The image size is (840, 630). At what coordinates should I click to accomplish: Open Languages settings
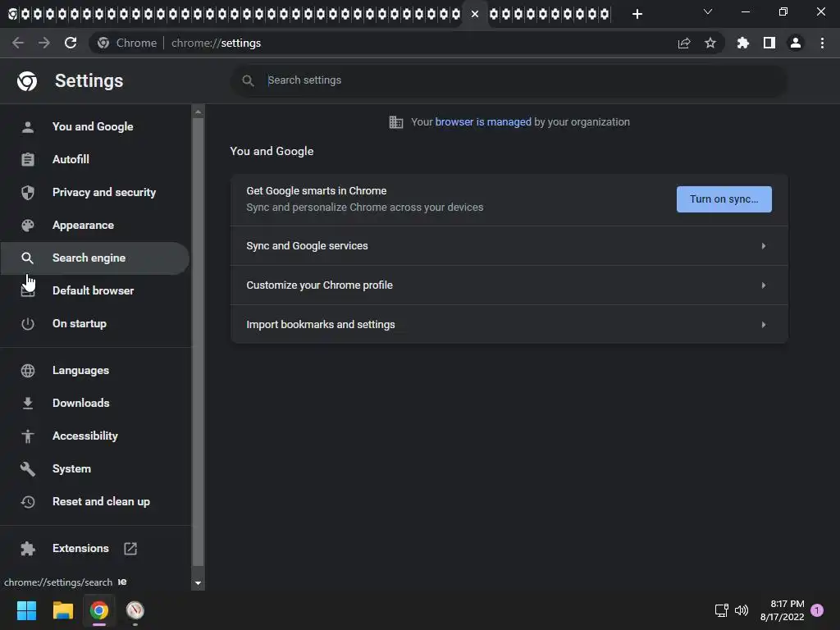81,371
